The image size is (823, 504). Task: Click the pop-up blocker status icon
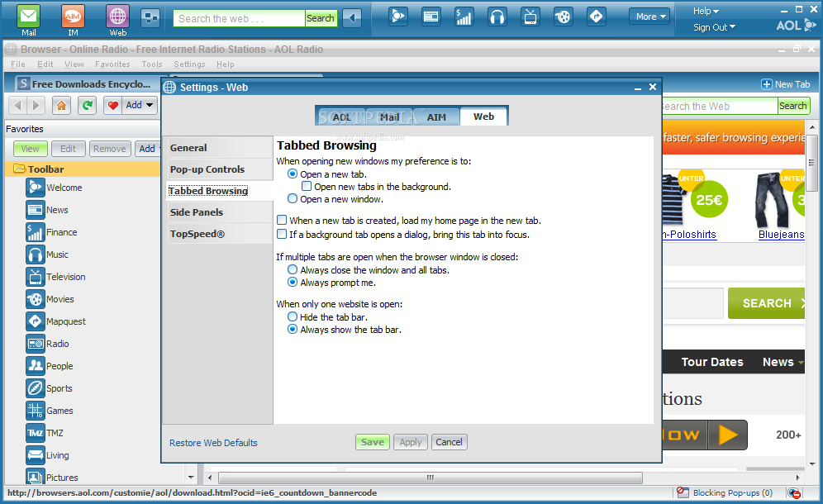coord(683,492)
